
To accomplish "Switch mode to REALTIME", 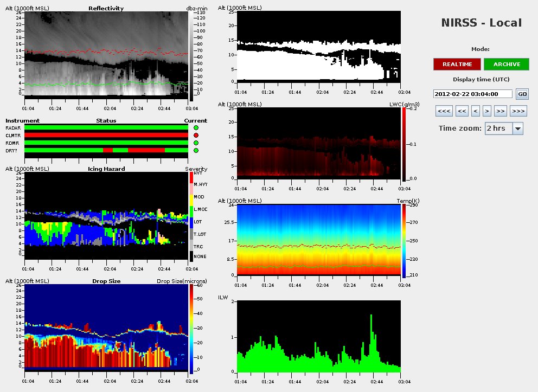I will pos(457,65).
